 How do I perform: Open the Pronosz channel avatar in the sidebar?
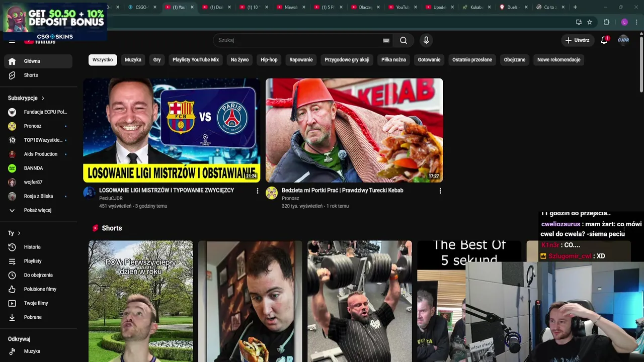[x=12, y=126]
